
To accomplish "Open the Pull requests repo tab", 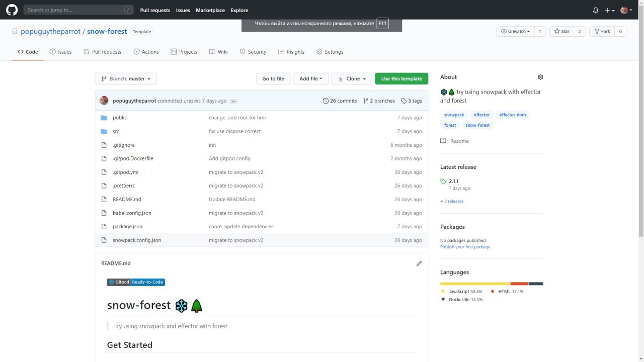I will coord(103,52).
